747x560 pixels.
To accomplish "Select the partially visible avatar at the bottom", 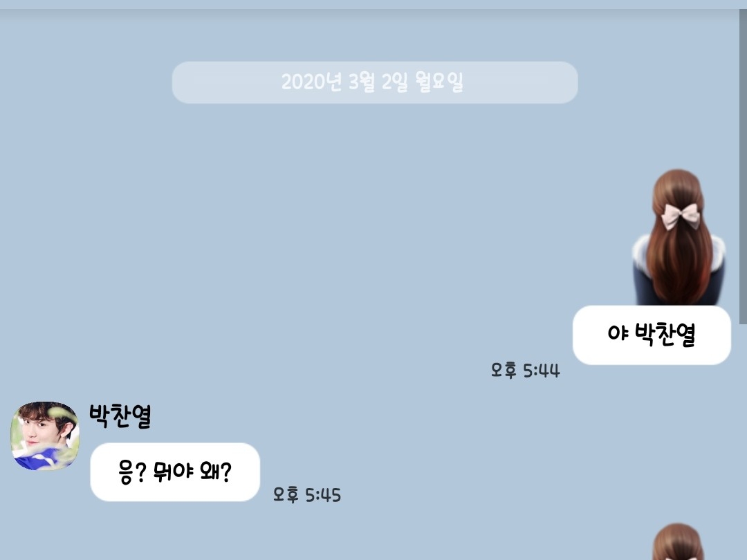I will pos(679,542).
